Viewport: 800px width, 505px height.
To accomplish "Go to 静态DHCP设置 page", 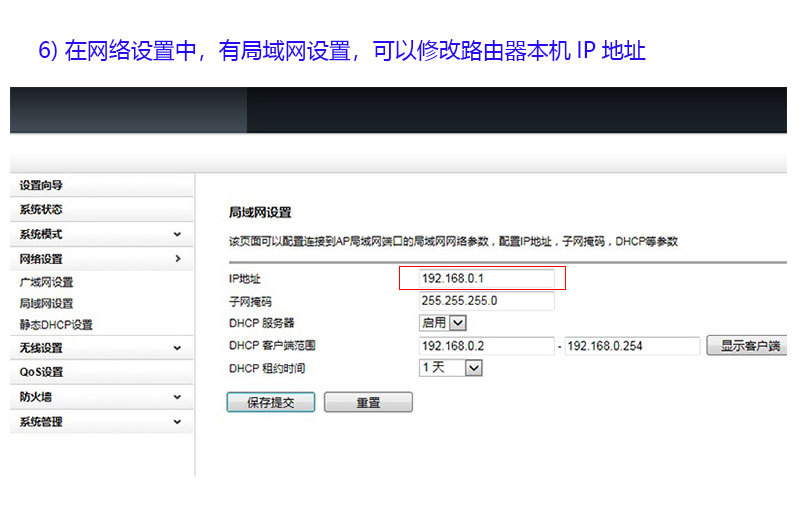I will 56,324.
